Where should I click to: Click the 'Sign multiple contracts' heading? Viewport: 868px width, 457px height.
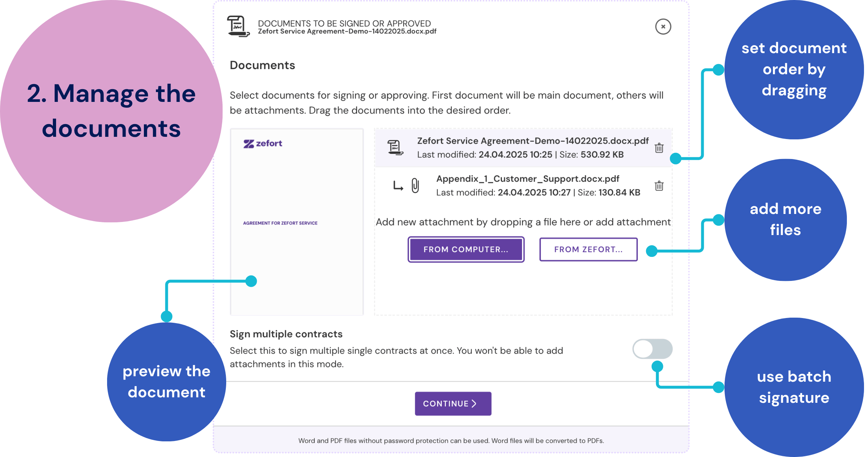(x=286, y=334)
